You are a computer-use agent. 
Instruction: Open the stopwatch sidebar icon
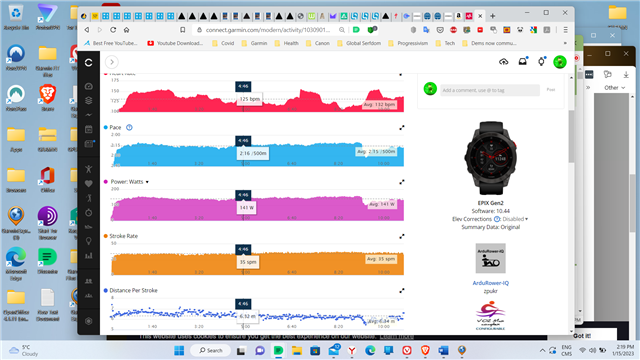pos(89,213)
